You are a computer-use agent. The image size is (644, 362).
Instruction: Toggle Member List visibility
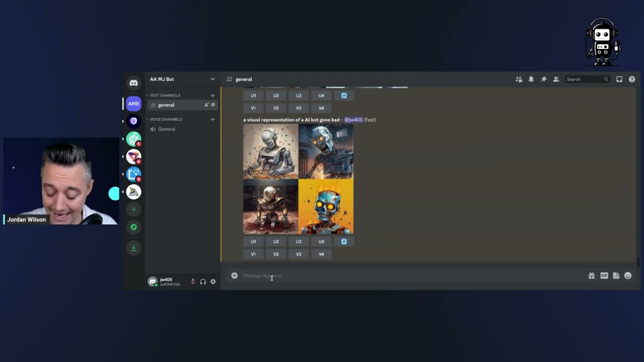click(x=556, y=79)
